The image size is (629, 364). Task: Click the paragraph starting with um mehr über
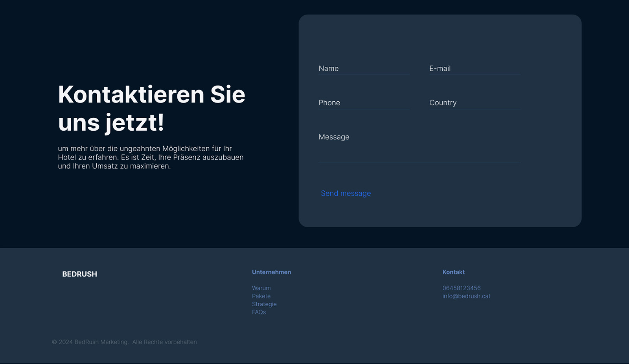click(x=151, y=157)
